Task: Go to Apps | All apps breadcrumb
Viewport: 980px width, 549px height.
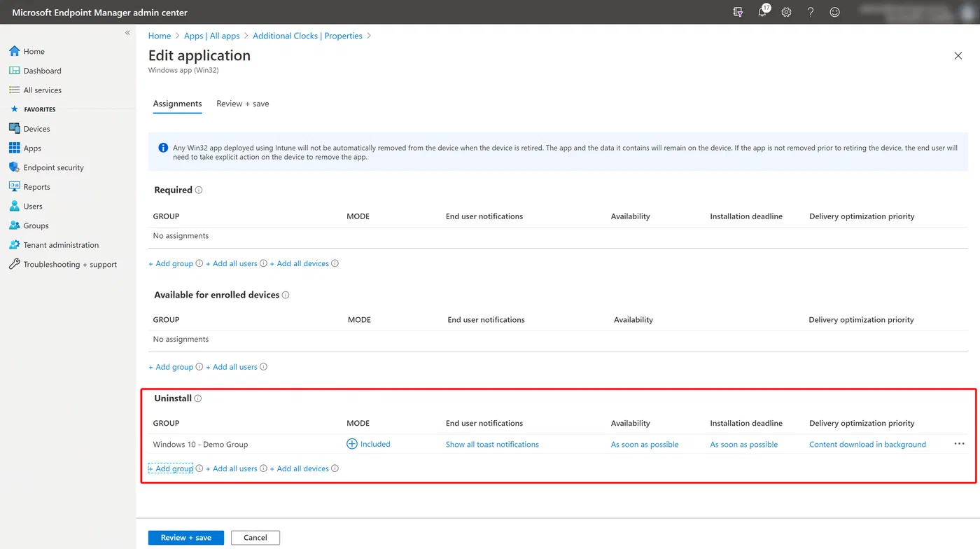Action: 212,36
